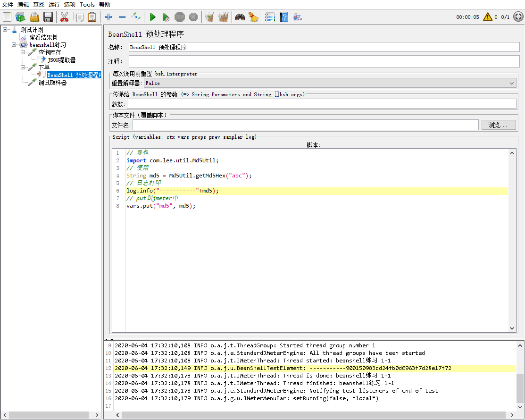This screenshot has width=525, height=420.
Task: Open the Templates toolbar icon
Action: tap(20, 17)
